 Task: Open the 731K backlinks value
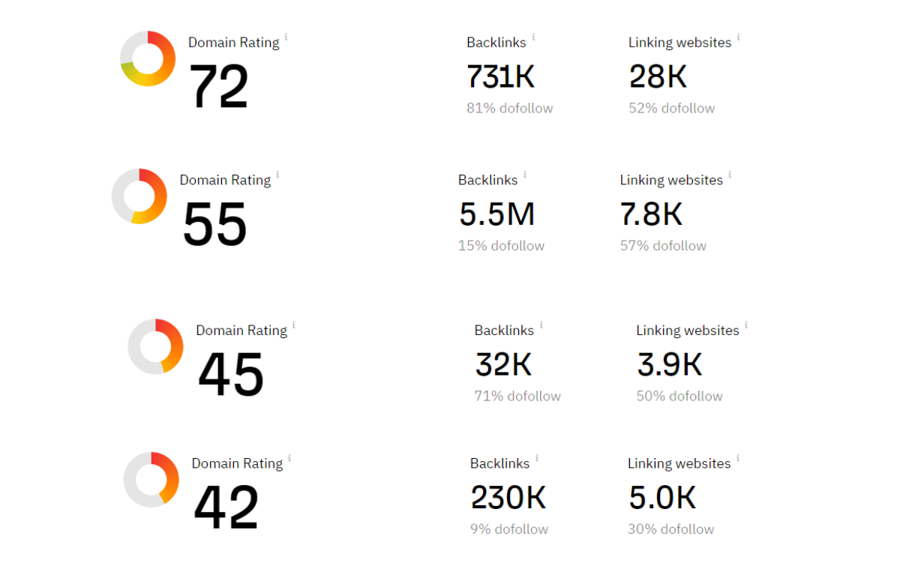[500, 76]
